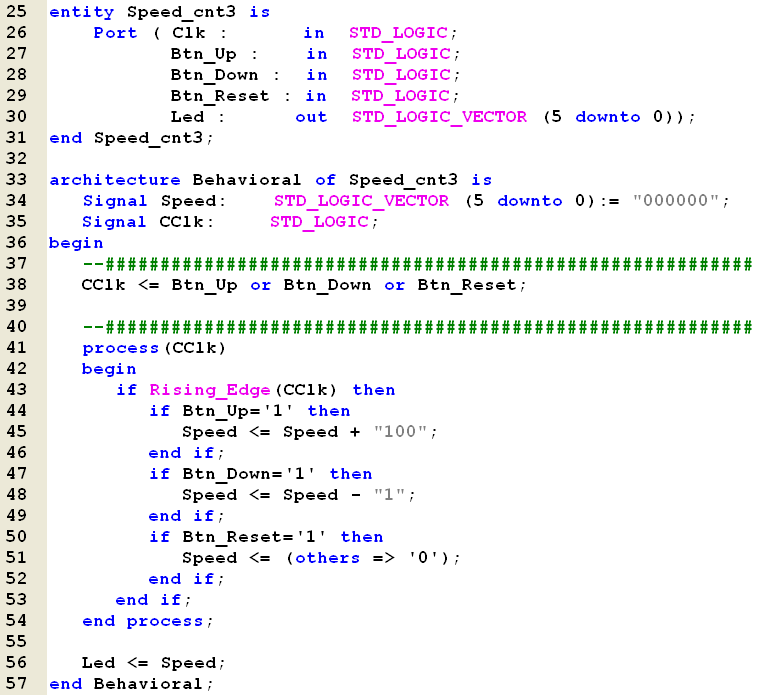Click 'Led' port name on line 30
This screenshot has width=761, height=695.
point(187,117)
